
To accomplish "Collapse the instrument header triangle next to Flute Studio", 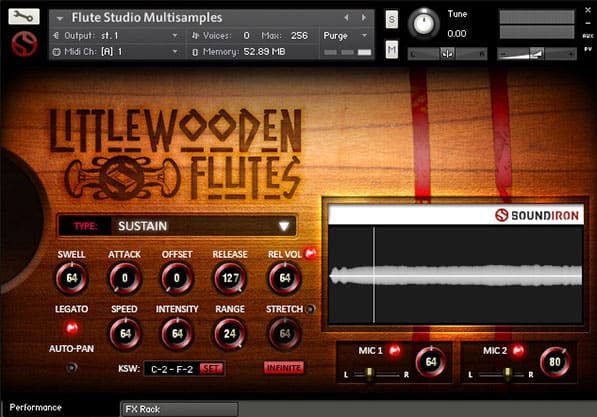I will [59, 18].
